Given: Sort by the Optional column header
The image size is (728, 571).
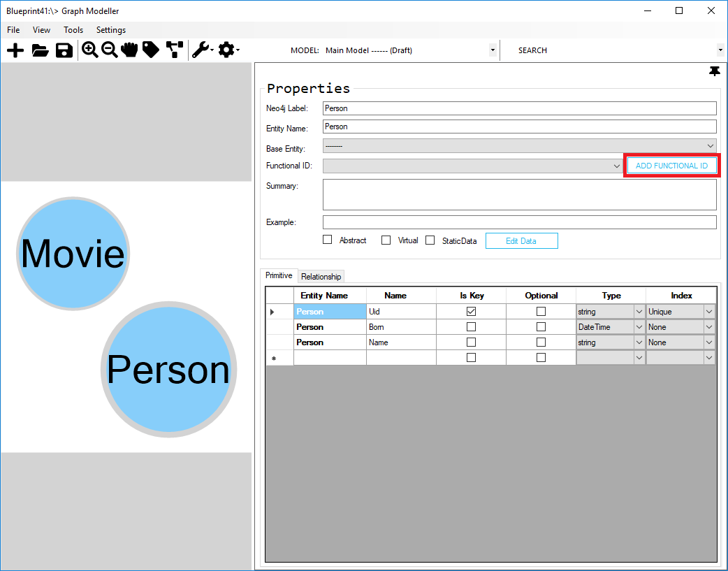Looking at the screenshot, I should pyautogui.click(x=541, y=296).
